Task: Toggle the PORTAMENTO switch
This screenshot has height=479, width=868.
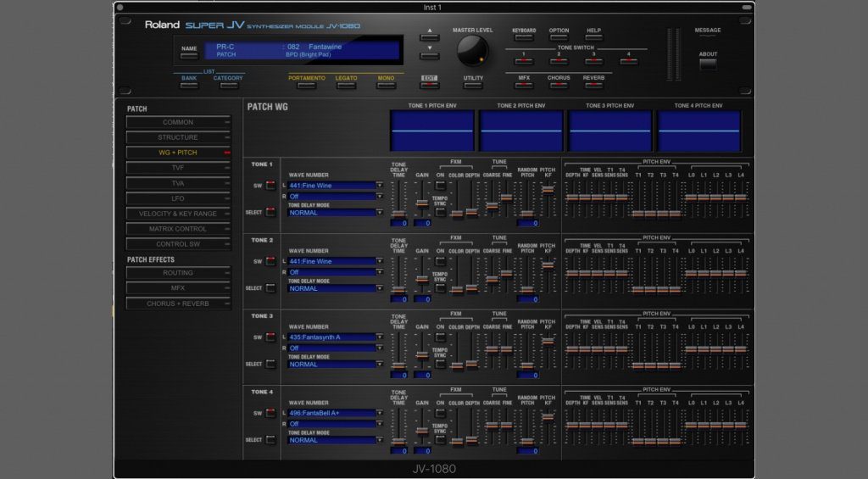Action: click(307, 86)
